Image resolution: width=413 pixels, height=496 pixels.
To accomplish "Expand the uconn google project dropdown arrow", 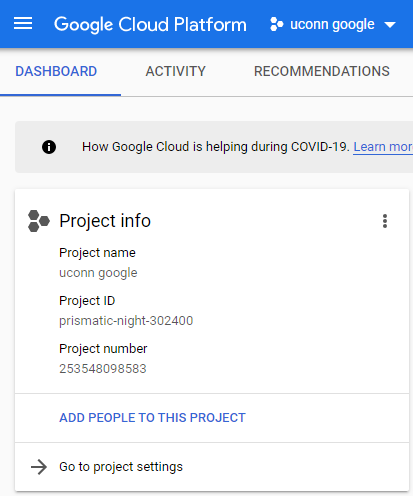I will (x=390, y=25).
